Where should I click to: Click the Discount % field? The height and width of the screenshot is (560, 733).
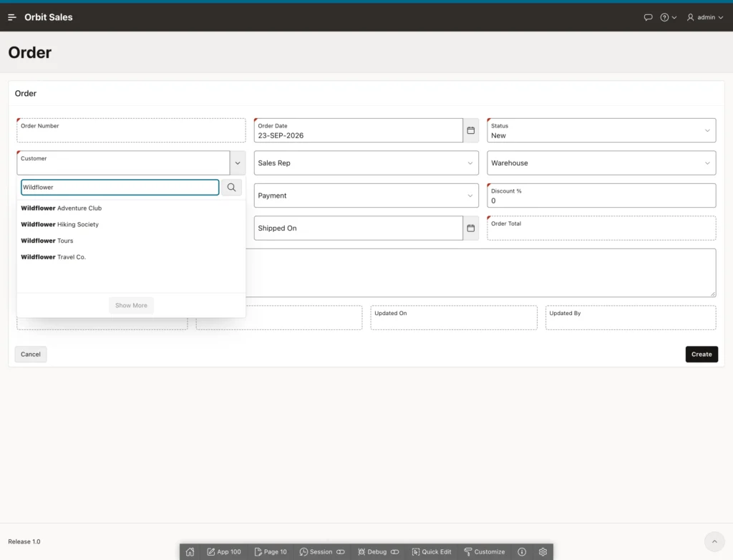pyautogui.click(x=601, y=195)
